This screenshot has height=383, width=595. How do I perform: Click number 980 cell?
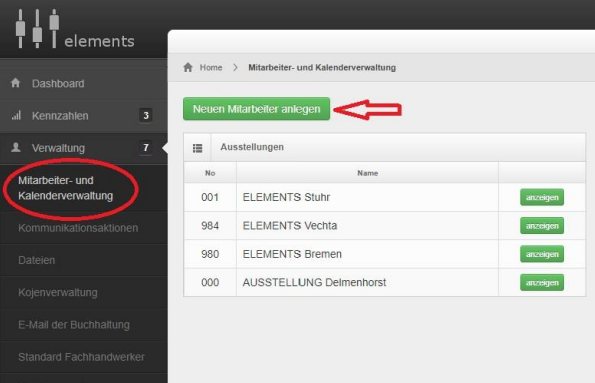click(210, 254)
